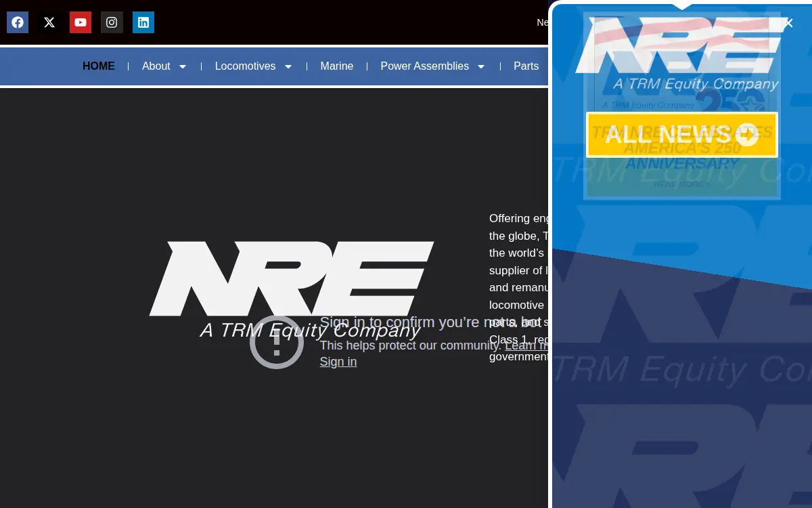This screenshot has height=508, width=812.
Task: Expand the Power Assemblies dropdown arrow
Action: pos(481,66)
